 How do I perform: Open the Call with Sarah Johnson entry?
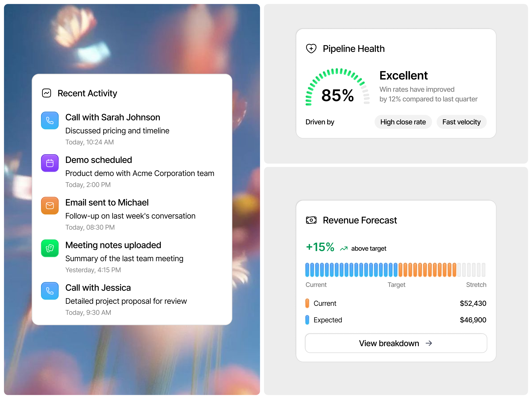click(113, 117)
